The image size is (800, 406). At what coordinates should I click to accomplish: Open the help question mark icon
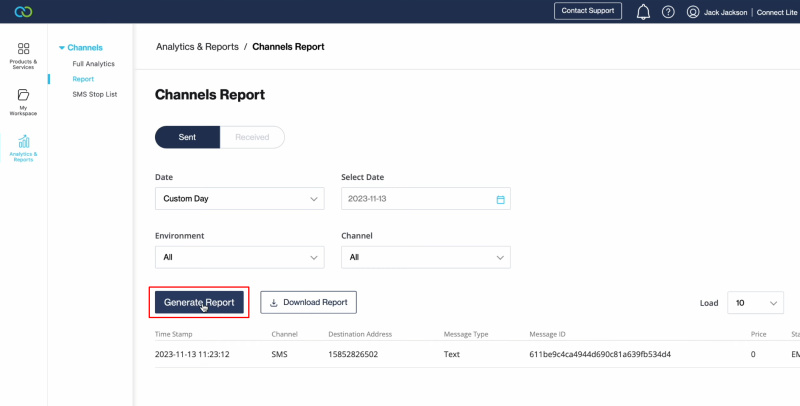click(668, 12)
